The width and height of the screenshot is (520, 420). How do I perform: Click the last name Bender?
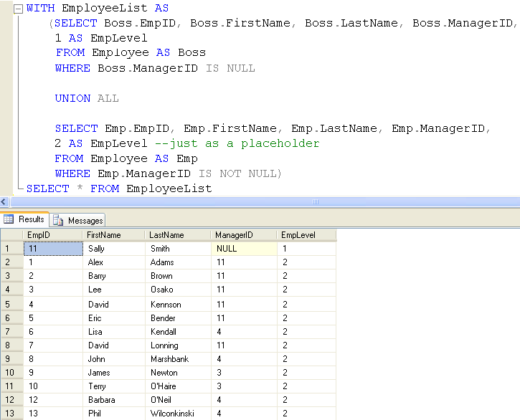[163, 318]
